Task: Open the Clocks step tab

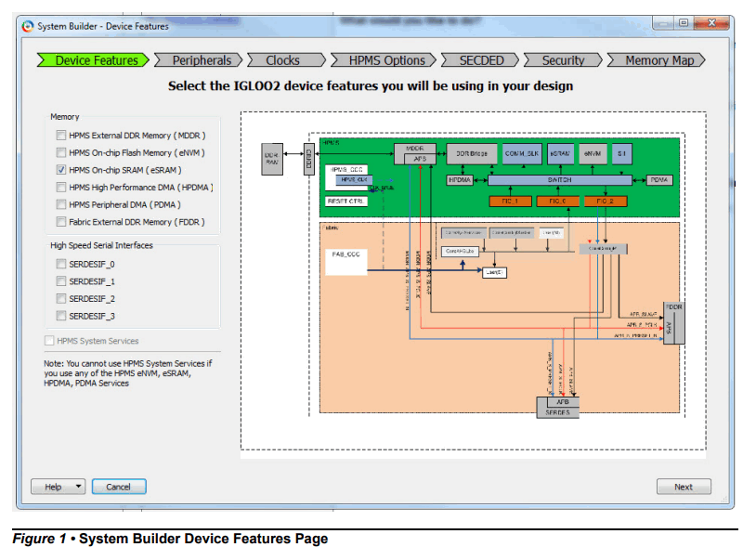Action: [x=286, y=60]
